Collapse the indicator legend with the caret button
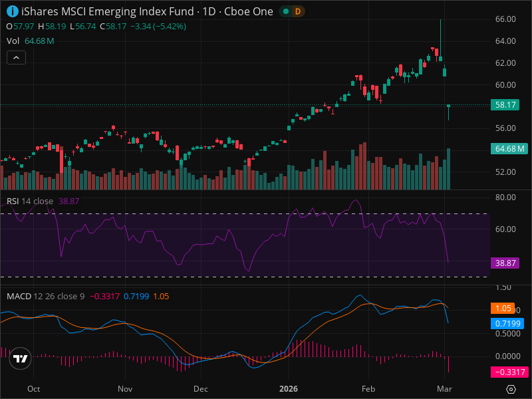This screenshot has width=532, height=399. (x=16, y=58)
